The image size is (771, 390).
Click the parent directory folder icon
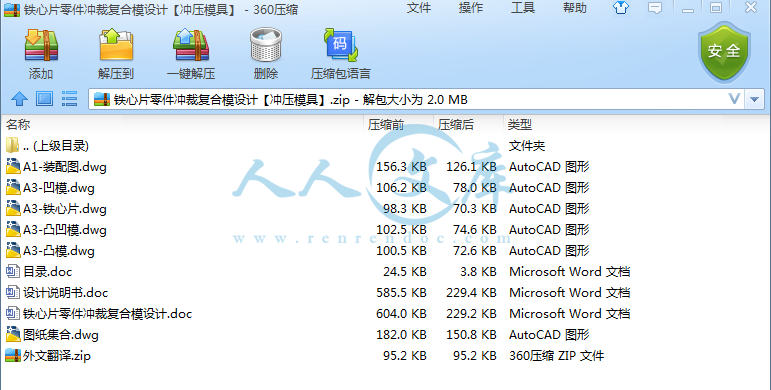tap(13, 146)
